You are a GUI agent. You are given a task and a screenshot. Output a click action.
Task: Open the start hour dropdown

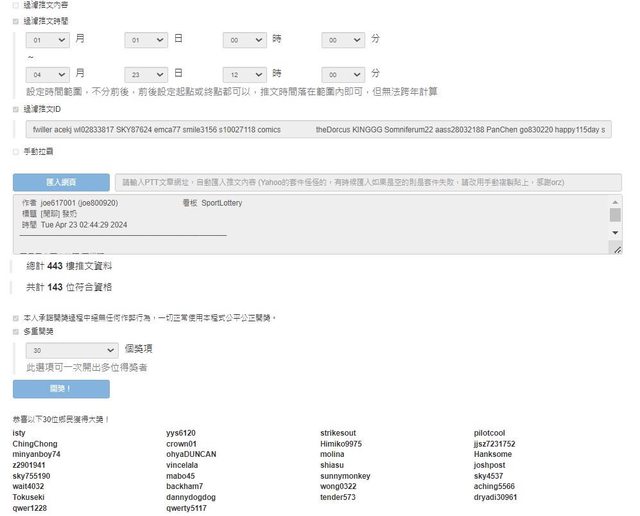click(x=244, y=39)
